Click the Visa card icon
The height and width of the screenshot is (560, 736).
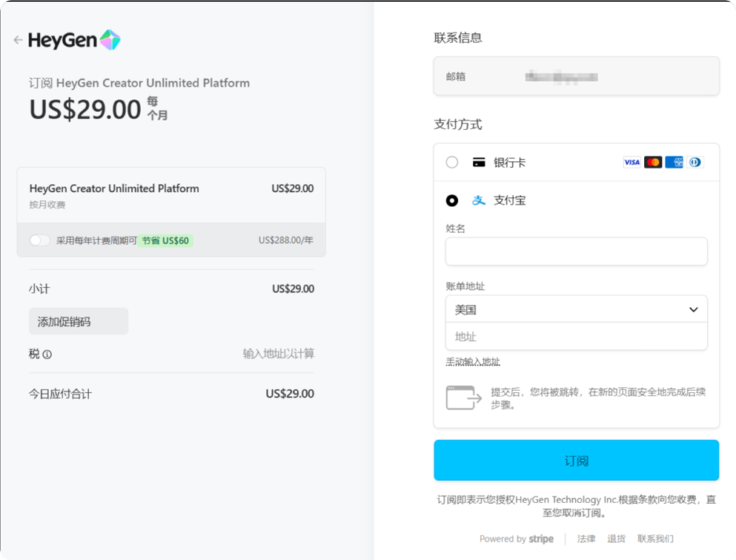click(632, 162)
